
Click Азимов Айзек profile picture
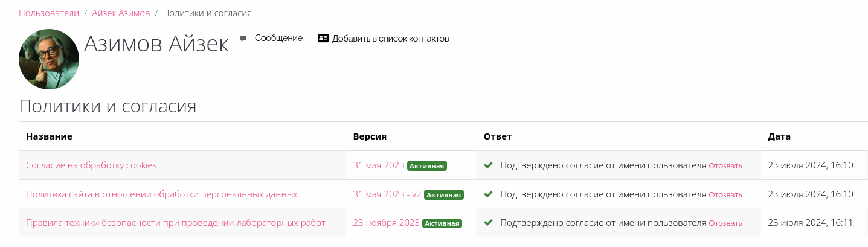click(x=49, y=59)
